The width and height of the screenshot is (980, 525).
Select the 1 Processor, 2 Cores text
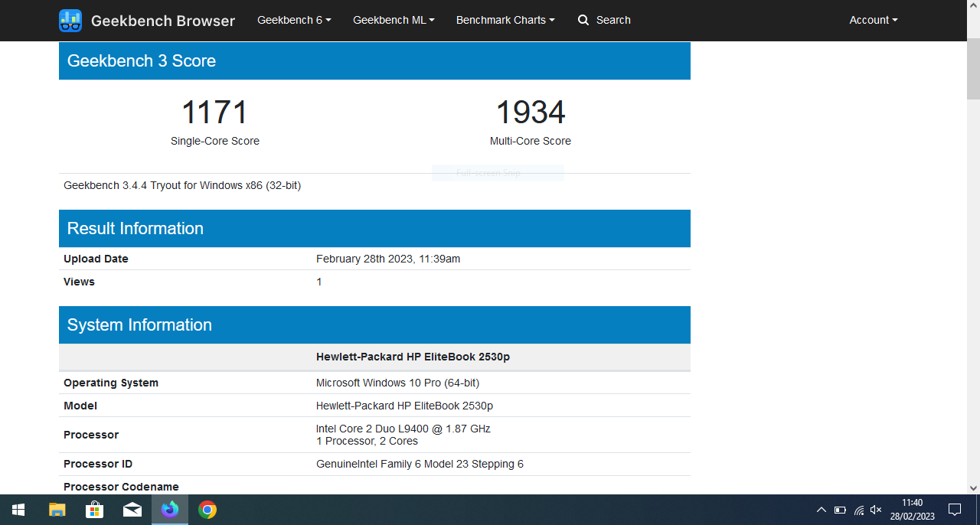[367, 441]
